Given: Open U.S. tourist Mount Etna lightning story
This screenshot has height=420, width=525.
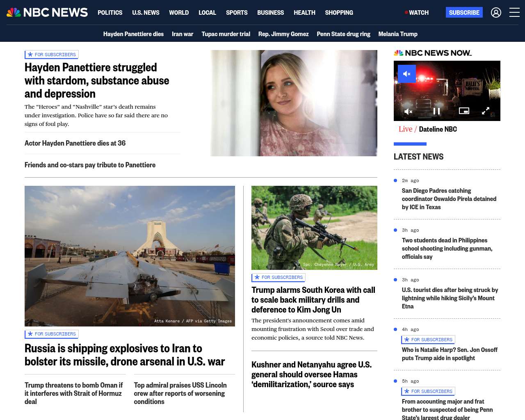Looking at the screenshot, I should click(x=450, y=298).
